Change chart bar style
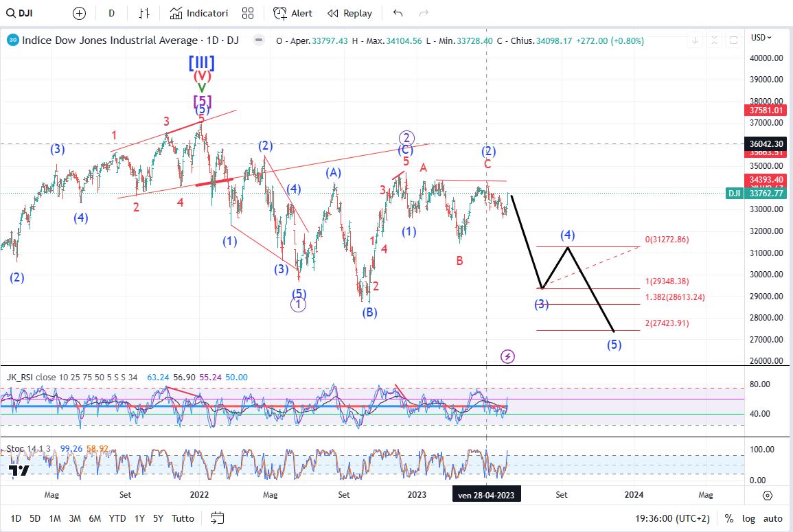 144,13
